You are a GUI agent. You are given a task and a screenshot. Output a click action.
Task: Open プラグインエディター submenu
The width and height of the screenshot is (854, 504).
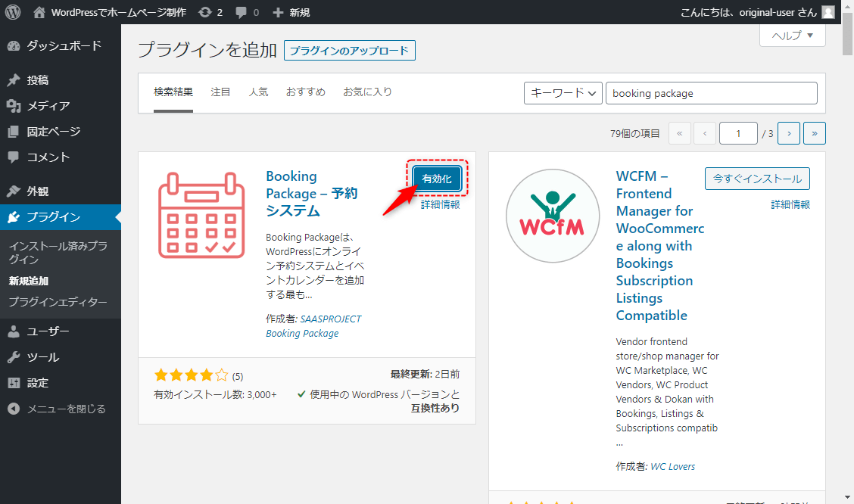[58, 301]
